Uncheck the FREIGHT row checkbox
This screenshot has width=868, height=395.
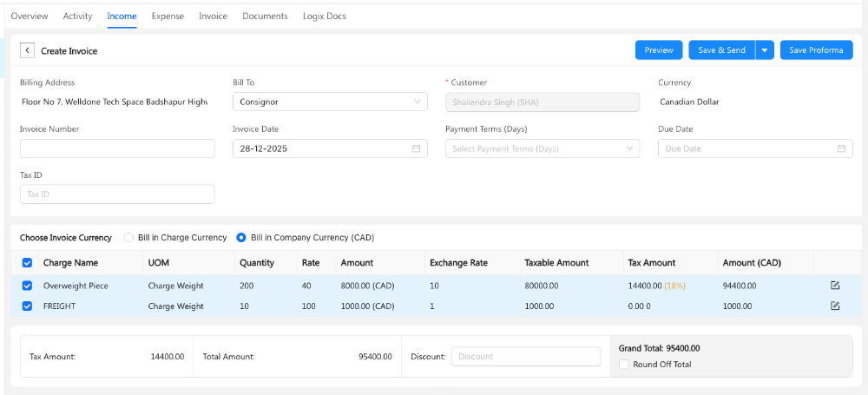[x=27, y=306]
